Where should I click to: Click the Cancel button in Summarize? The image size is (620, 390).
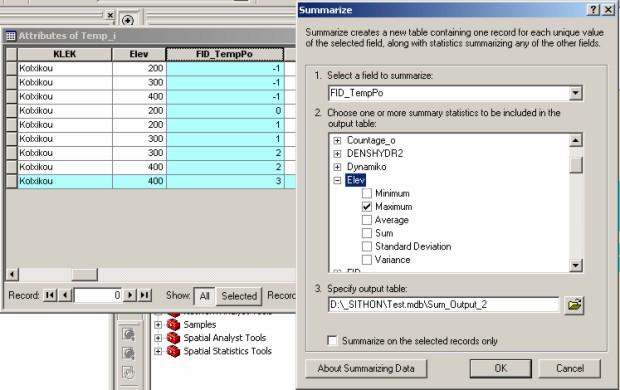(570, 368)
